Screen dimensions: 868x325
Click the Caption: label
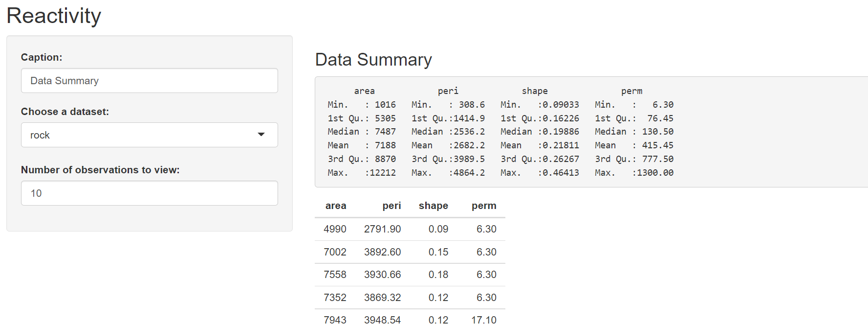point(42,57)
